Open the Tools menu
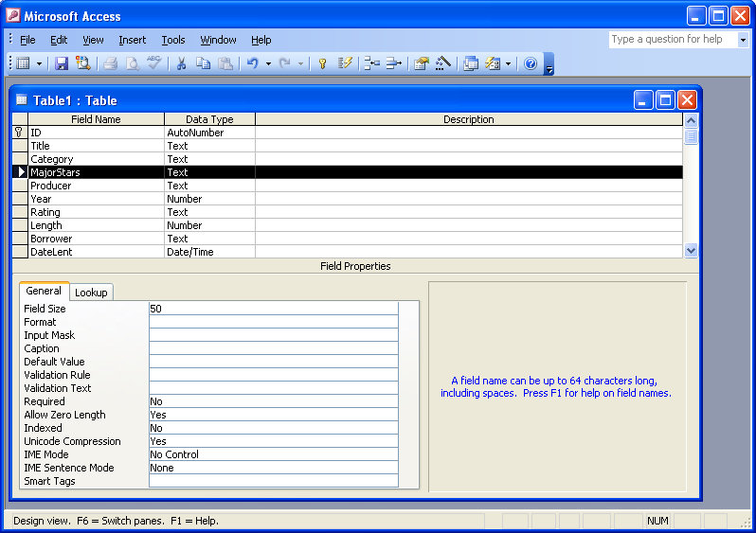The height and width of the screenshot is (533, 756). tap(173, 40)
